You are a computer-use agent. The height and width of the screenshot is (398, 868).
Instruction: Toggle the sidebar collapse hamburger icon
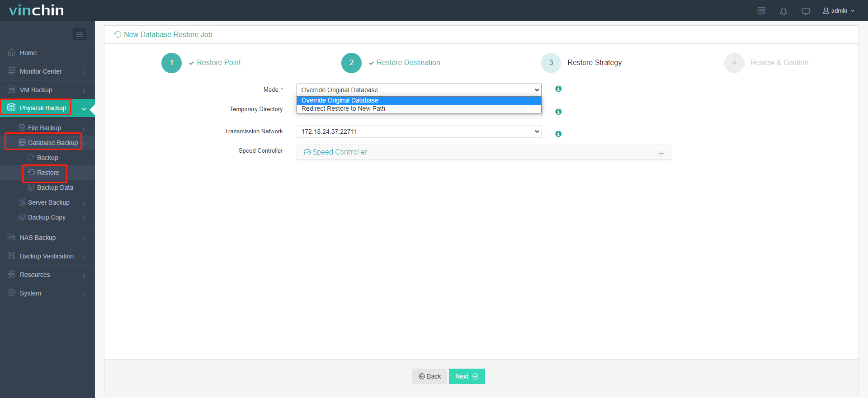point(80,33)
